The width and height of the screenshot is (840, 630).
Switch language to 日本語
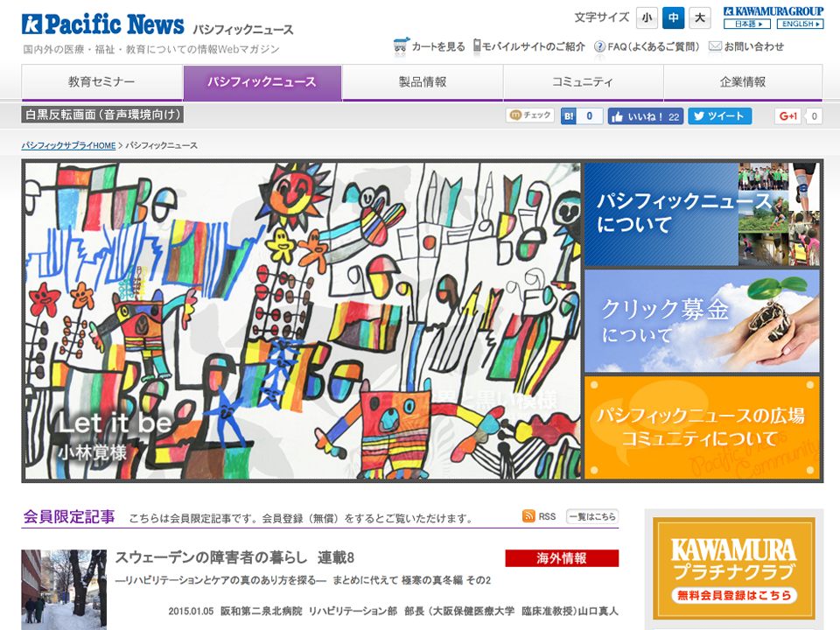coord(746,24)
